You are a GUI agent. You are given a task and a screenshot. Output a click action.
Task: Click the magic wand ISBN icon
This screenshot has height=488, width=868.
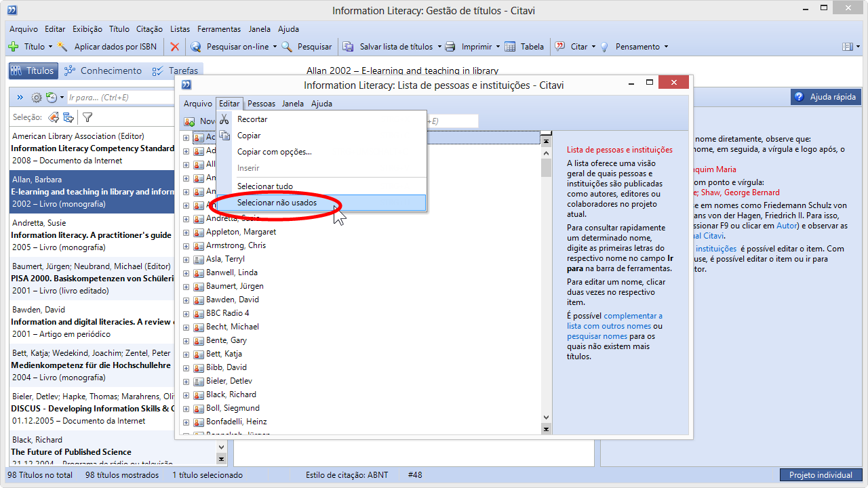[62, 47]
